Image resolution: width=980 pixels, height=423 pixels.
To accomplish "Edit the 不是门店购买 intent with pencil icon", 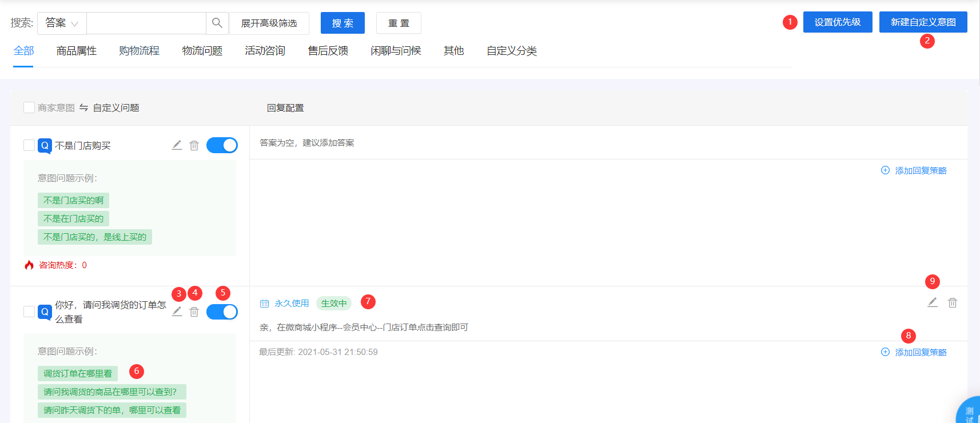I will pos(177,145).
